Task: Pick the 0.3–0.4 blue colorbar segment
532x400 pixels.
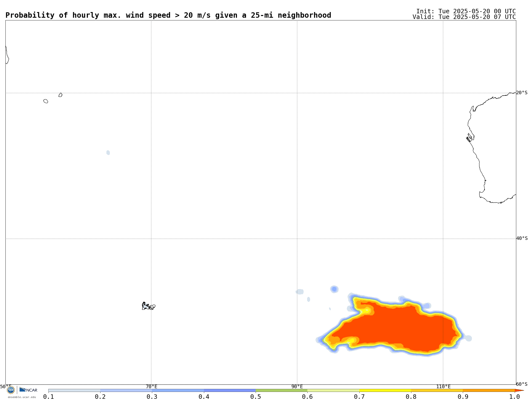Action: (x=178, y=390)
